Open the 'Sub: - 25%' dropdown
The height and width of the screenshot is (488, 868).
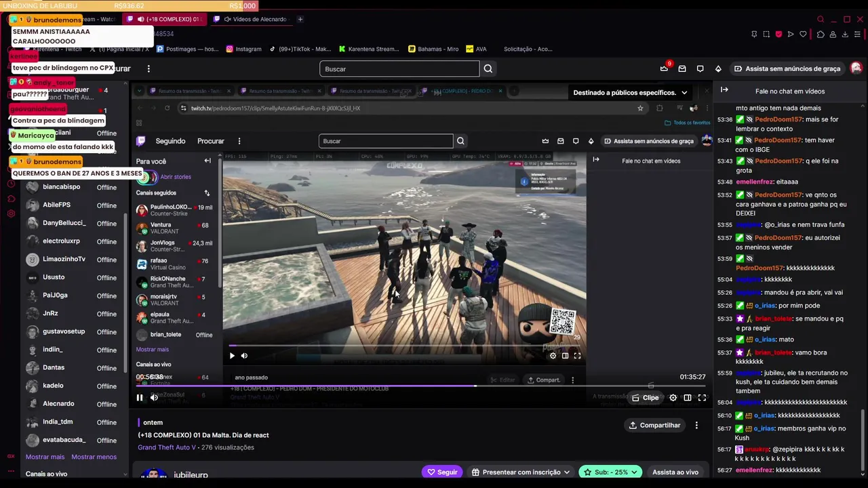point(612,472)
